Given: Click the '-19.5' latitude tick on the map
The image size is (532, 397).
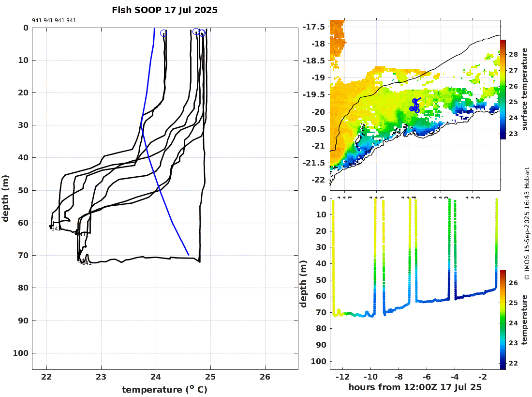Looking at the screenshot, I should pos(313,95).
